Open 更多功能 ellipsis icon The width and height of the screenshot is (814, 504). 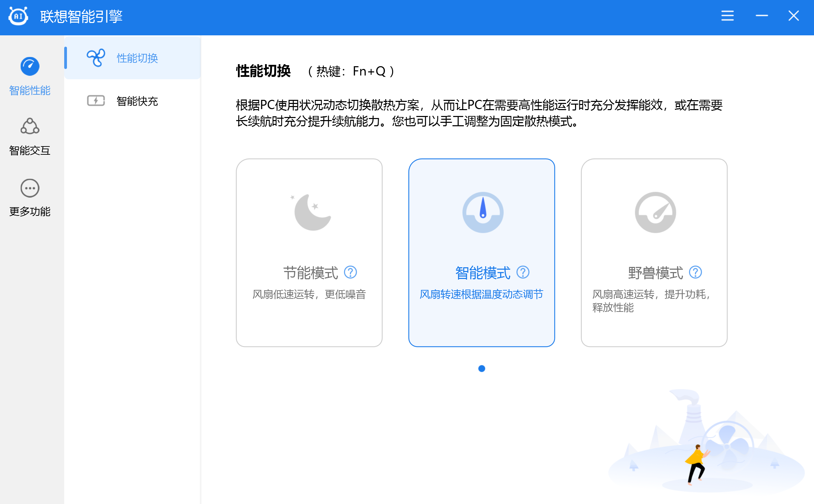click(x=30, y=188)
